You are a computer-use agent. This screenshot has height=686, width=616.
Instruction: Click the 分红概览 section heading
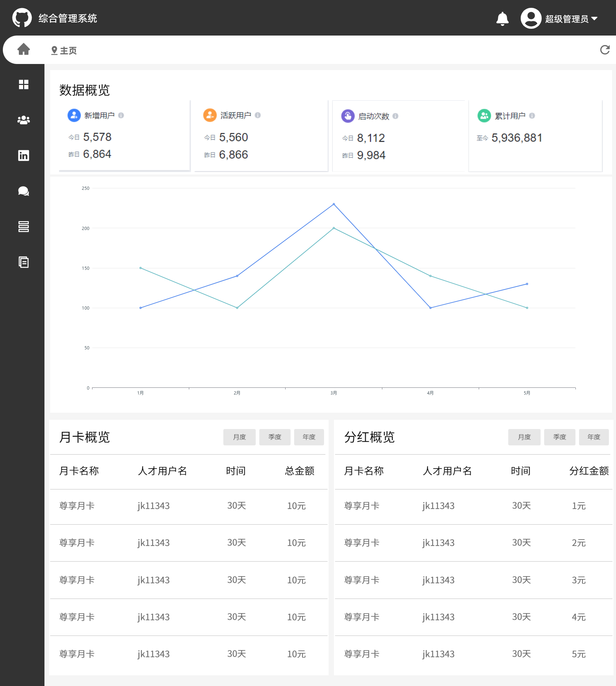tap(369, 437)
